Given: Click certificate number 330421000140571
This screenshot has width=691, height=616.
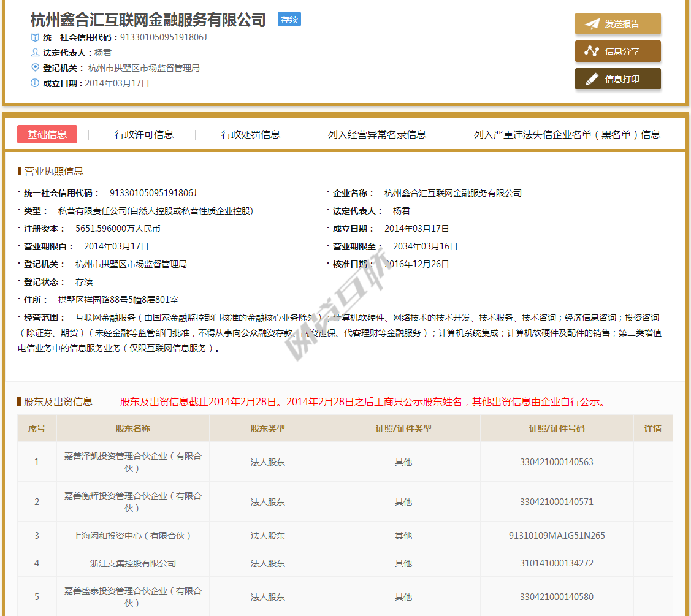Looking at the screenshot, I should click(x=557, y=502).
